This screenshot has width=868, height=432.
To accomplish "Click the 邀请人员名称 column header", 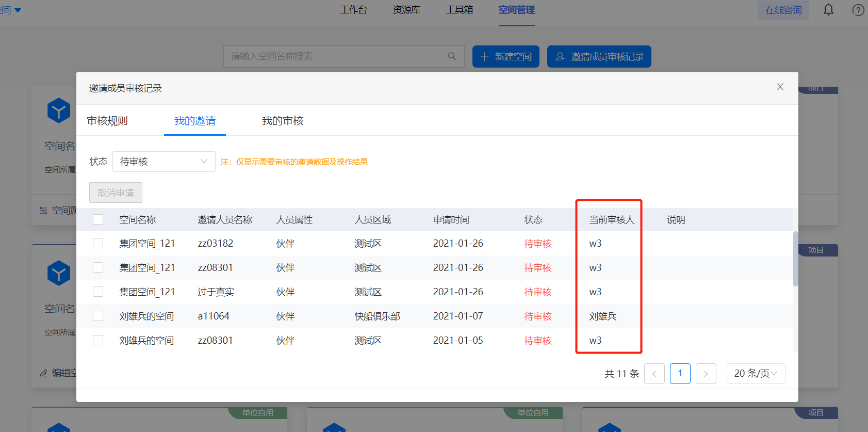I will coord(225,220).
